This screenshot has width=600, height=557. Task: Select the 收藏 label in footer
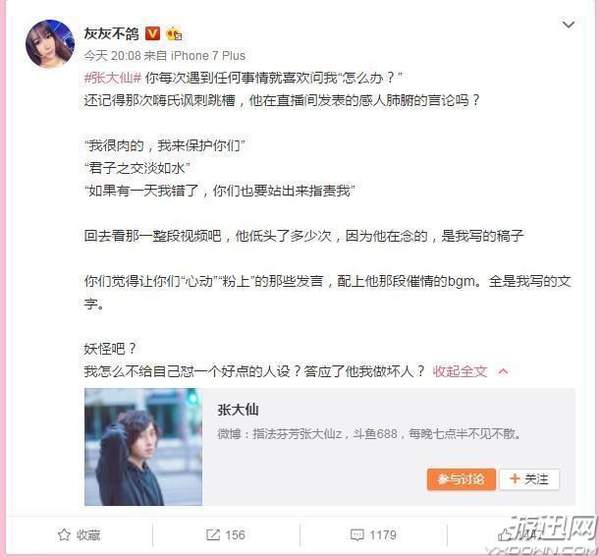tap(88, 535)
